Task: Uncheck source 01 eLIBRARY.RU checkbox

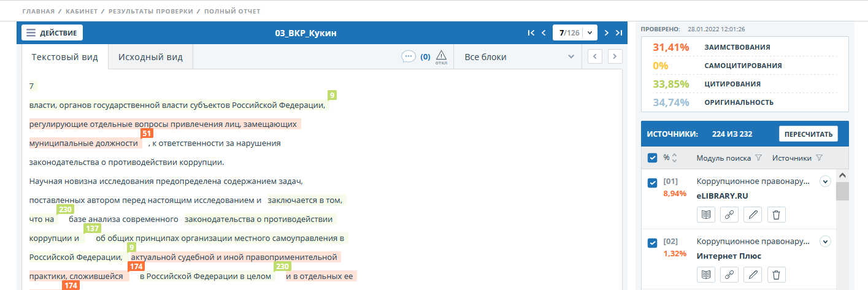Action: pyautogui.click(x=653, y=183)
